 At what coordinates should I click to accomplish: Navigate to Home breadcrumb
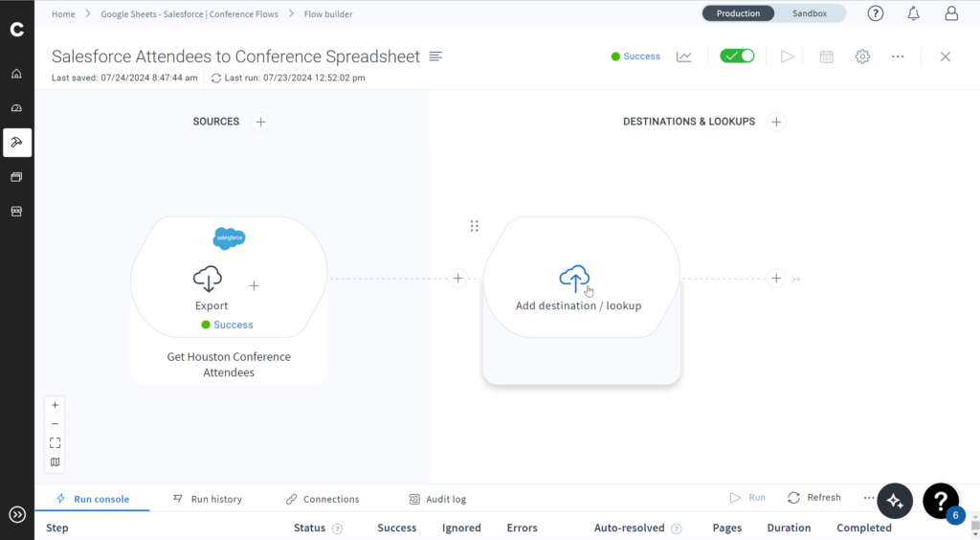[x=63, y=13]
